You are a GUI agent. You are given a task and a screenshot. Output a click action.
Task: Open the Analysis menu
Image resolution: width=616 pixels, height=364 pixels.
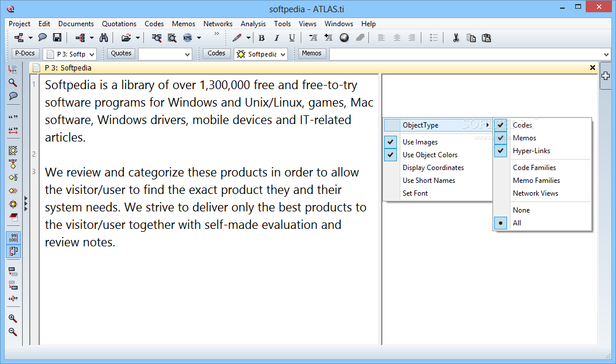pos(253,23)
